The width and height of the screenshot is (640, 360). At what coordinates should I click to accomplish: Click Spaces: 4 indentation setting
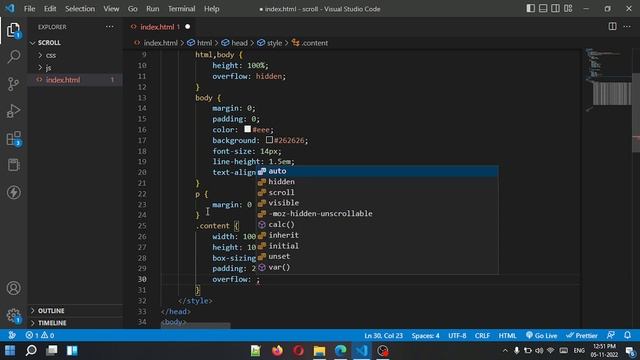(425, 336)
